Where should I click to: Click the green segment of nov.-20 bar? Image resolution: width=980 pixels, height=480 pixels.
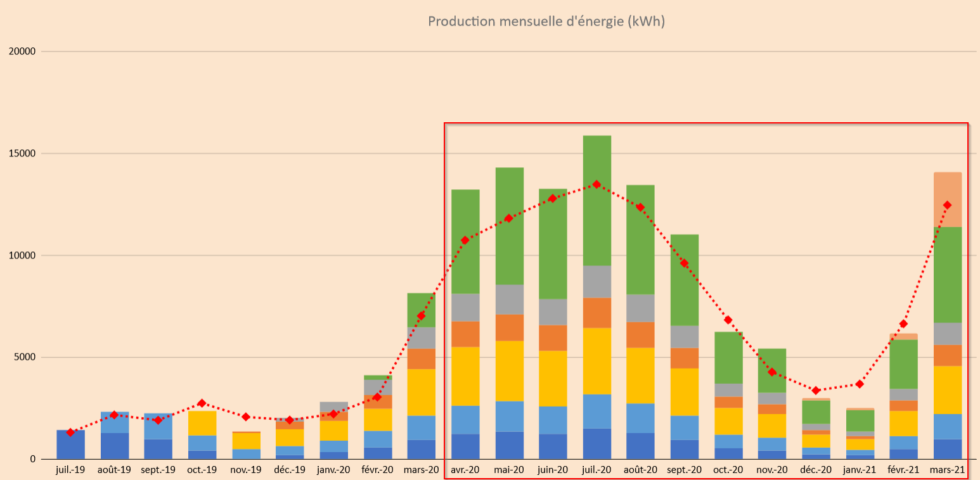point(772,370)
